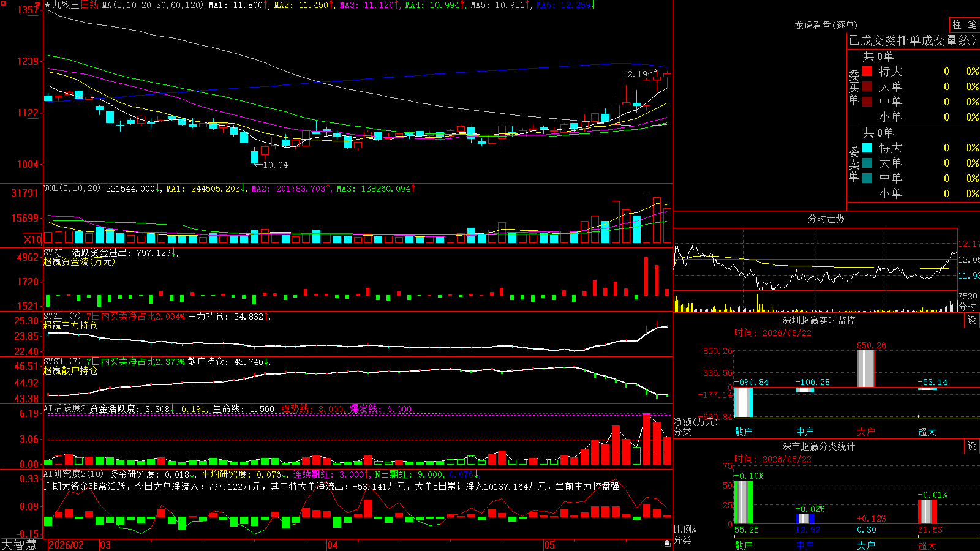Screen dimensions: 980x551
Task: Click the 04 month marker on timeline
Action: [x=332, y=545]
